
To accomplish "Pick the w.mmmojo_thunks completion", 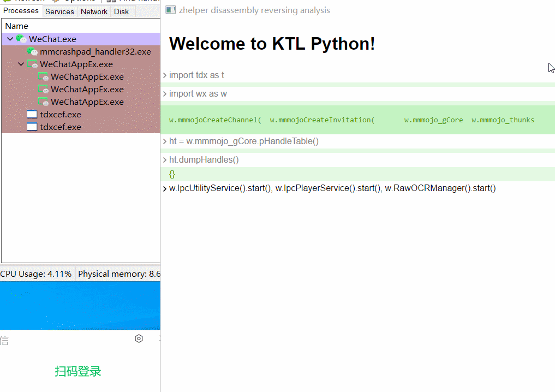I will coord(503,120).
